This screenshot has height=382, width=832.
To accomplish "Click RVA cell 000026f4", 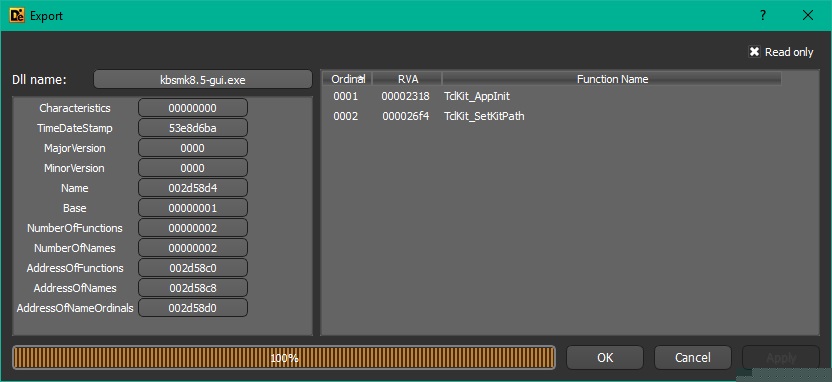I will [405, 116].
